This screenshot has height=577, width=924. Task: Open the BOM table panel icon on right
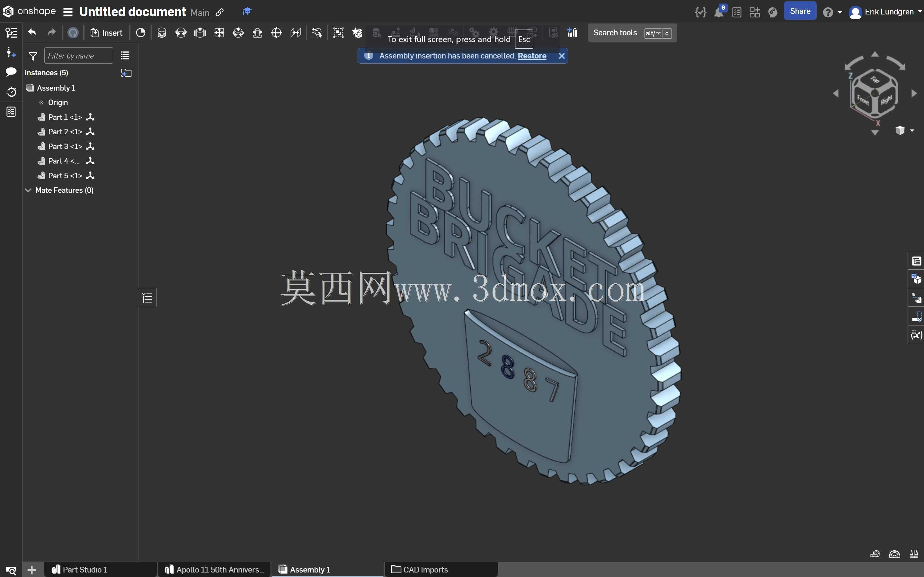(916, 262)
